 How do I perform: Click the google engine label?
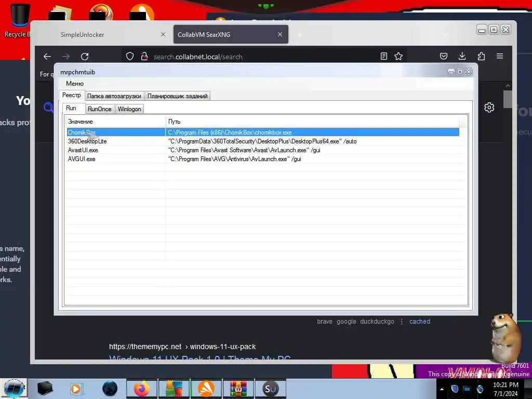click(x=347, y=321)
